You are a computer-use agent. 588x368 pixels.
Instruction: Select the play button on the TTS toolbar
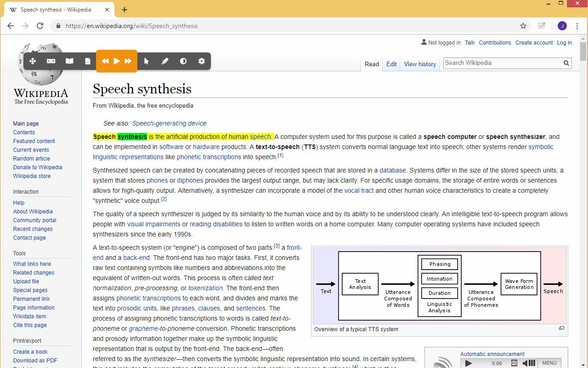116,60
